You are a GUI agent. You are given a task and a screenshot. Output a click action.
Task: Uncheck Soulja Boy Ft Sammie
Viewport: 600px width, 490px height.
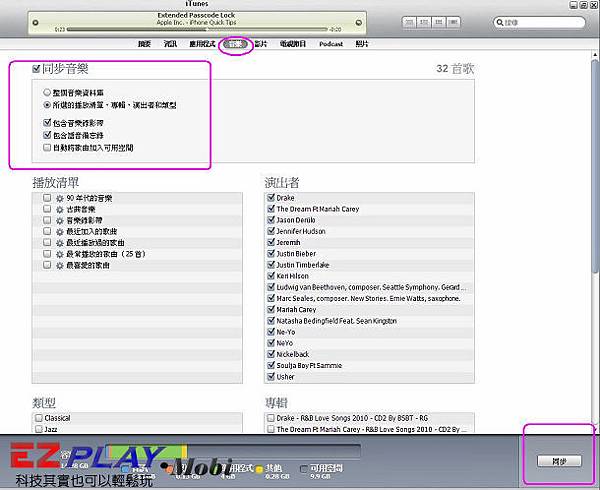[271, 365]
